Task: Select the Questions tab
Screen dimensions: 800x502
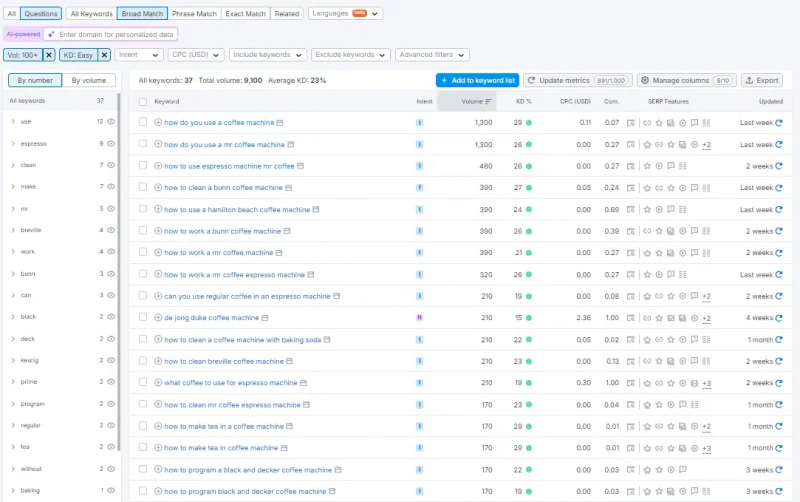Action: (x=41, y=13)
